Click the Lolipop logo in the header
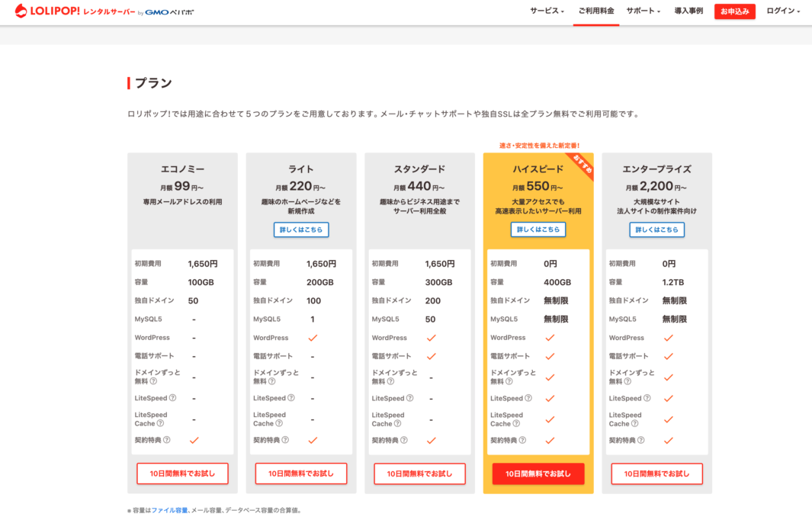This screenshot has height=517, width=812. click(75, 11)
